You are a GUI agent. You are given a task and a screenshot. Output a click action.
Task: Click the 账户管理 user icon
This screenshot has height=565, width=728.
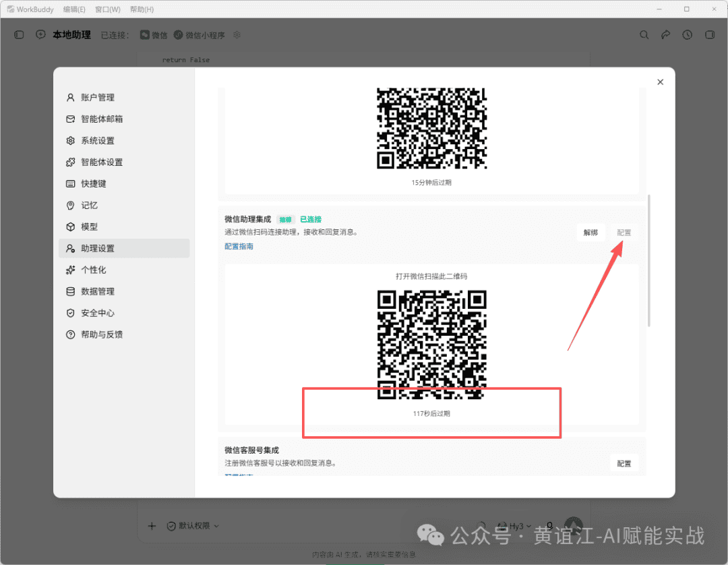(x=71, y=98)
